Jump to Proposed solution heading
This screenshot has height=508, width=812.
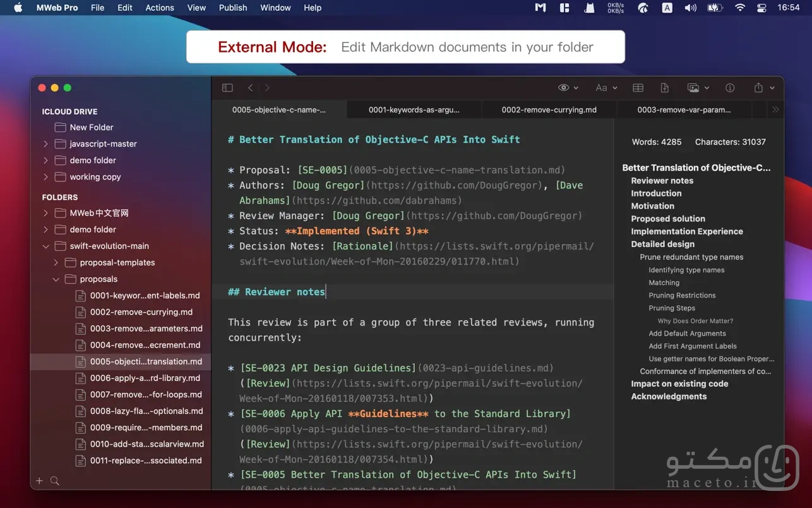pos(668,219)
